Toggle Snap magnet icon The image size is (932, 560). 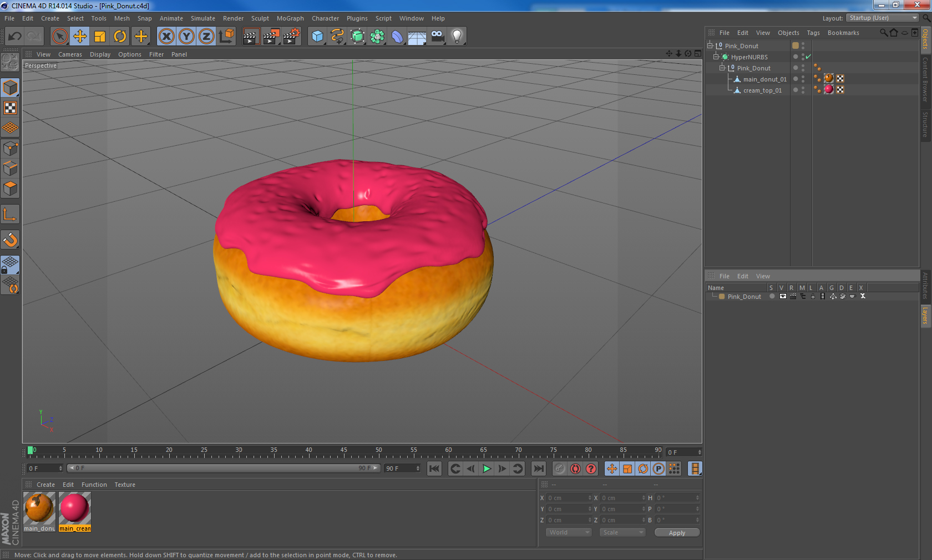click(10, 240)
